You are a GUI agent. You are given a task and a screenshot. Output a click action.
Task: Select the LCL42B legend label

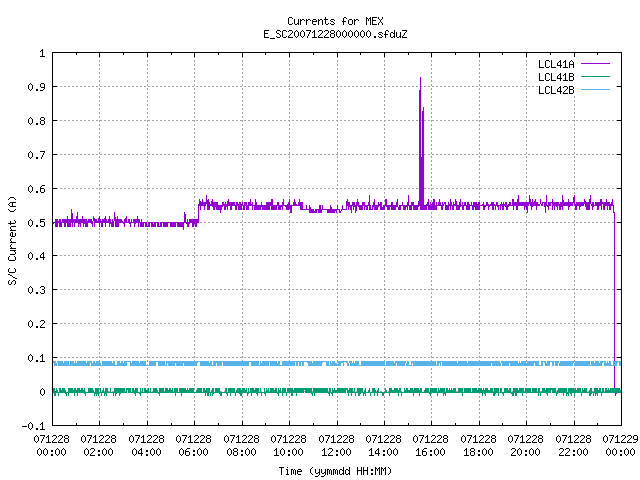pyautogui.click(x=556, y=90)
